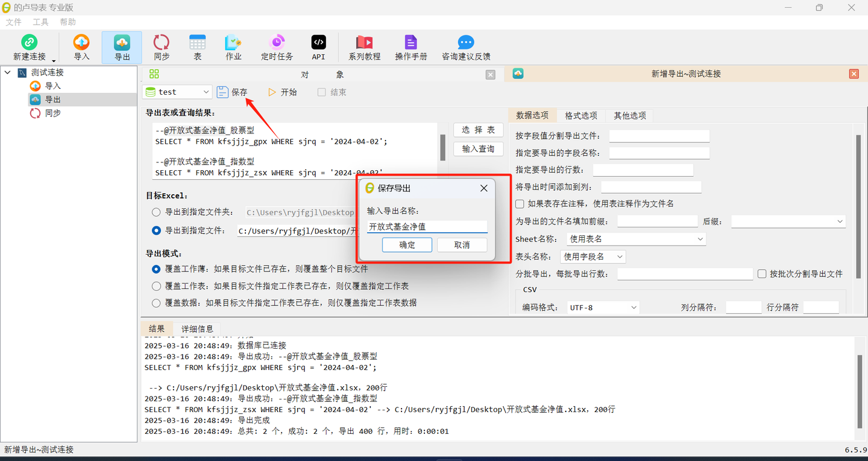This screenshot has height=461, width=868.
Task: Click 按字段值分割导出文件 input field
Action: [659, 136]
